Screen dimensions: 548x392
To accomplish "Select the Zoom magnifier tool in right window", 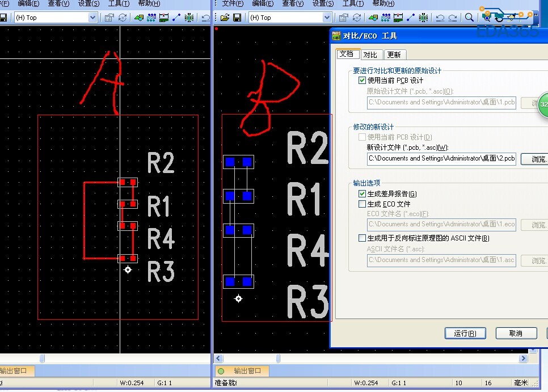I will click(469, 18).
